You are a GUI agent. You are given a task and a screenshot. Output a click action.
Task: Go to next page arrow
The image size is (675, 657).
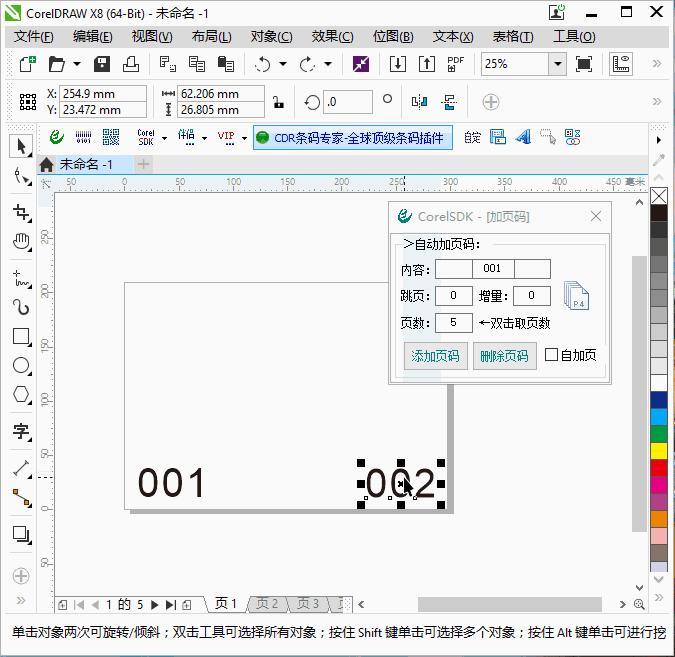click(x=155, y=604)
